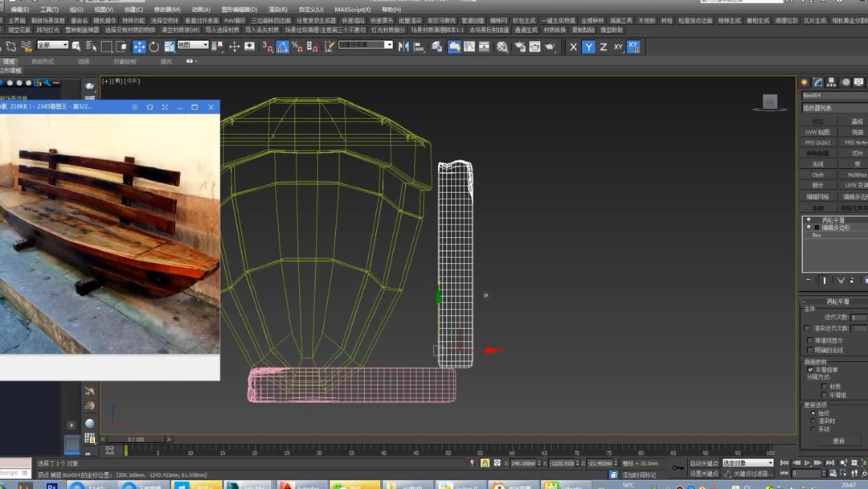Enable the 等值线显示 checkbox
Image resolution: width=868 pixels, height=489 pixels.
pos(808,340)
